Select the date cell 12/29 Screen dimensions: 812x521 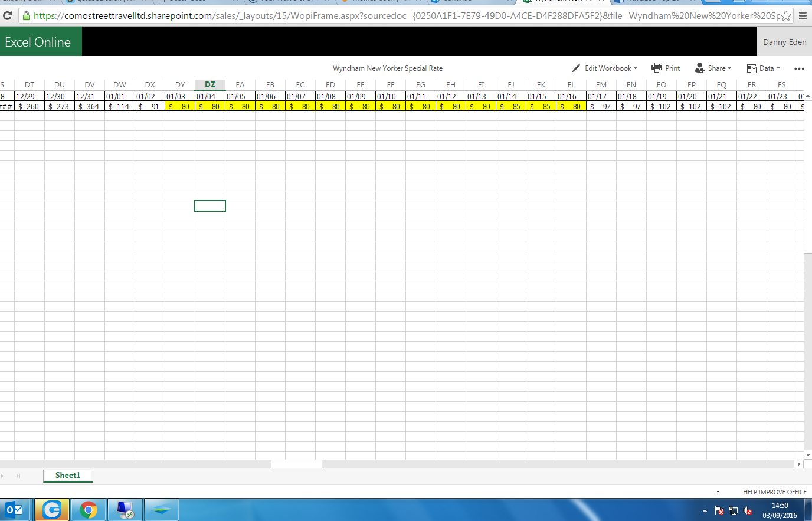click(30, 96)
